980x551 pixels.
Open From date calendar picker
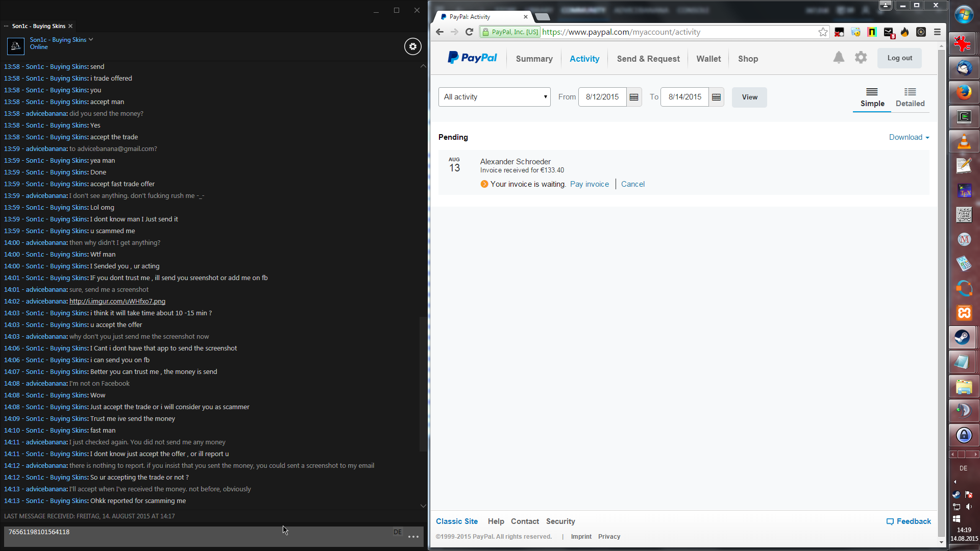[634, 97]
